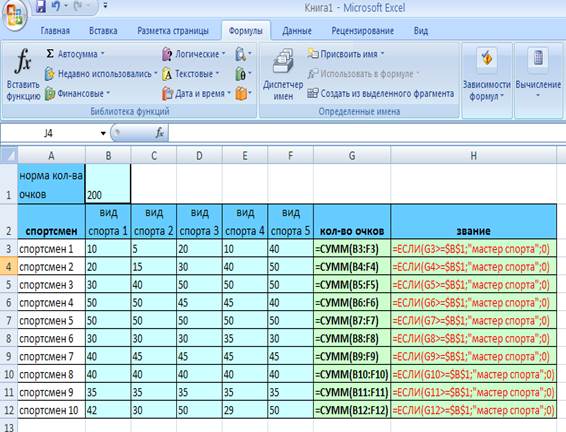Select the 'вид спорта 3' header cell
The height and width of the screenshot is (432, 566).
[199, 221]
